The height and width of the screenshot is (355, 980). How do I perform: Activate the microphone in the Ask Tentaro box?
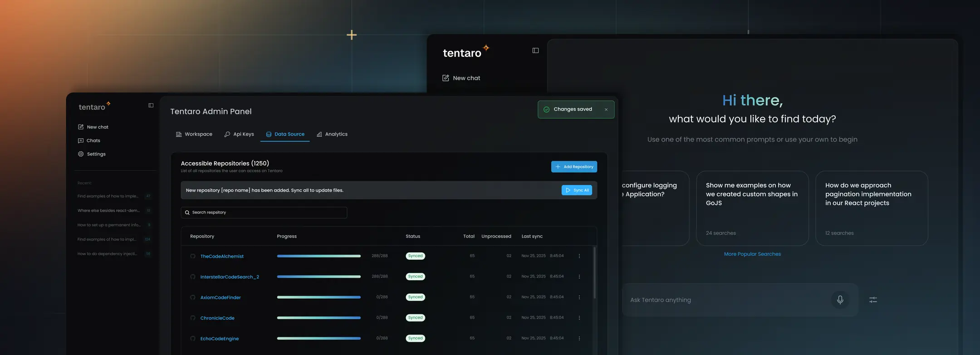(840, 300)
